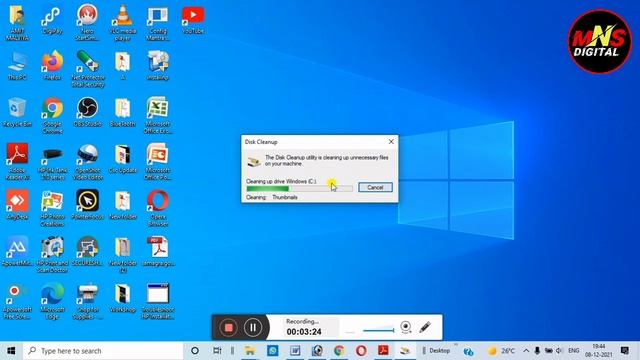Select HP Print and Scan Doctor icon

tap(52, 255)
